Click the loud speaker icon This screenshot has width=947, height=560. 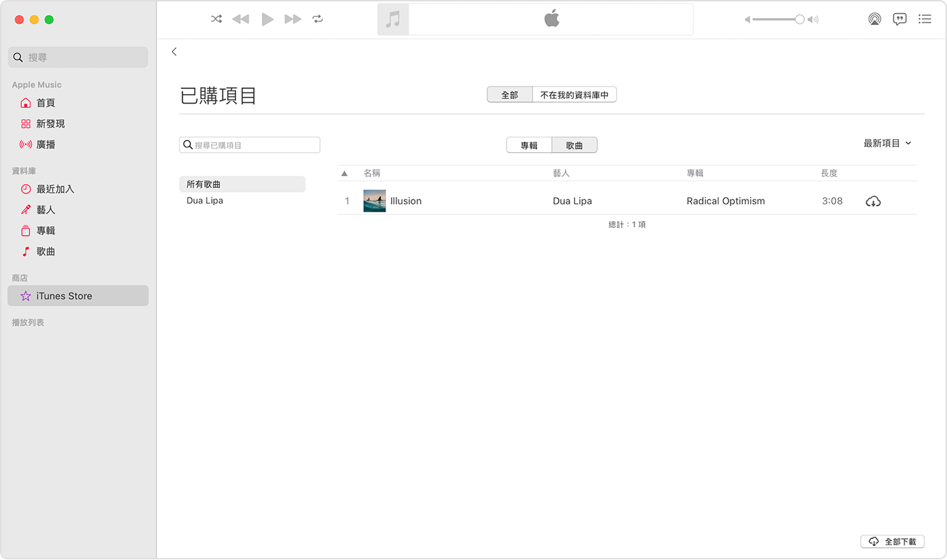[x=813, y=20]
